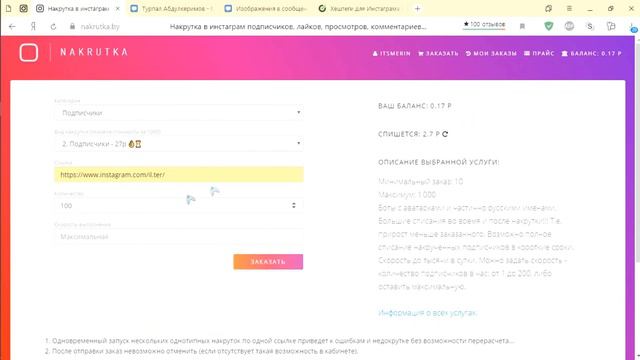Viewport: 640px width, 360px height.
Task: Open the Информация о всех услугах link
Action: [427, 313]
